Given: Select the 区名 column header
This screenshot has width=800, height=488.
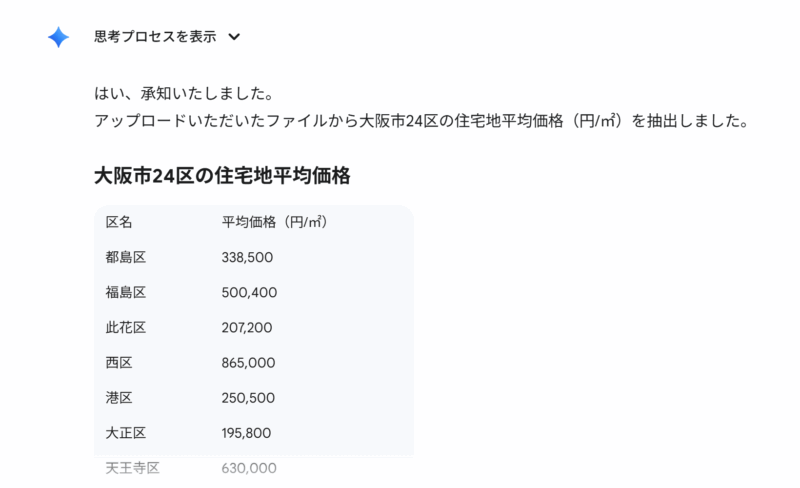Looking at the screenshot, I should pos(119,222).
